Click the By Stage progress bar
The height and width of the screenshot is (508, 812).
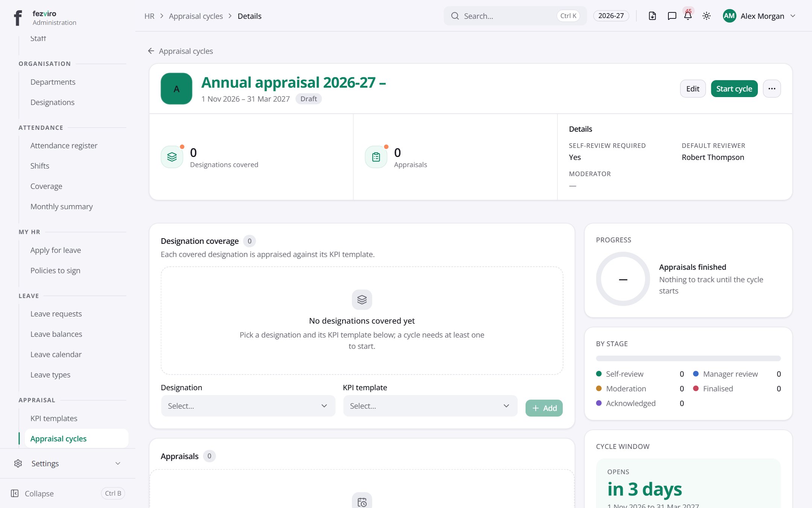688,358
